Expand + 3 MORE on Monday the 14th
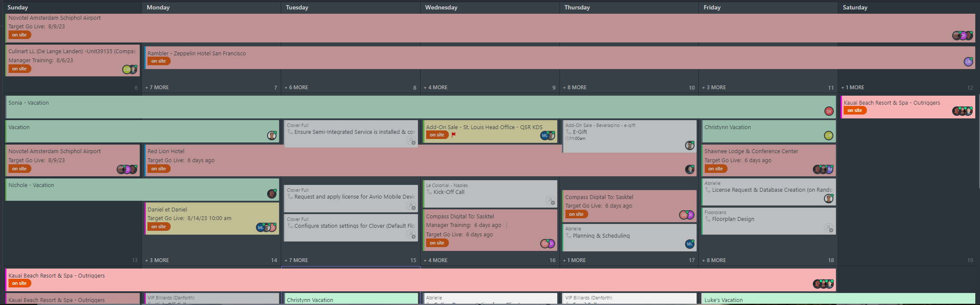The width and height of the screenshot is (980, 305). coord(157,260)
